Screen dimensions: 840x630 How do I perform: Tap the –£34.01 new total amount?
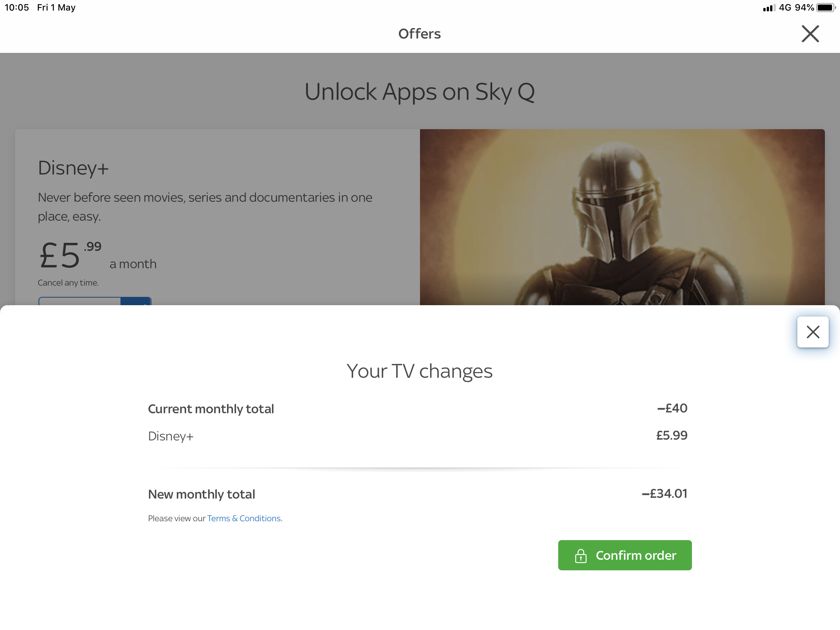[x=664, y=493]
